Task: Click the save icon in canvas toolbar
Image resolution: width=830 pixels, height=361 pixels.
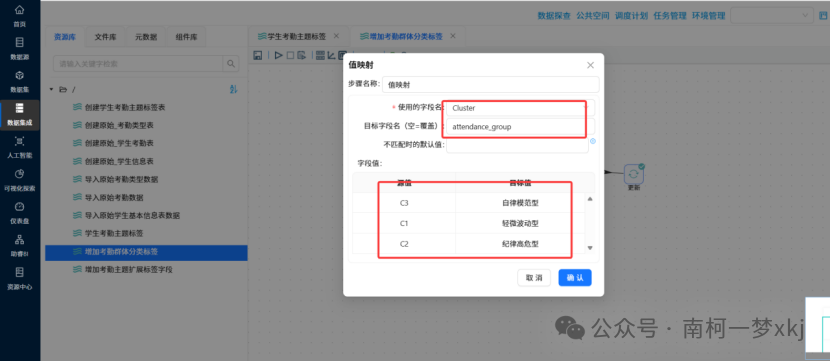Action: click(x=258, y=55)
